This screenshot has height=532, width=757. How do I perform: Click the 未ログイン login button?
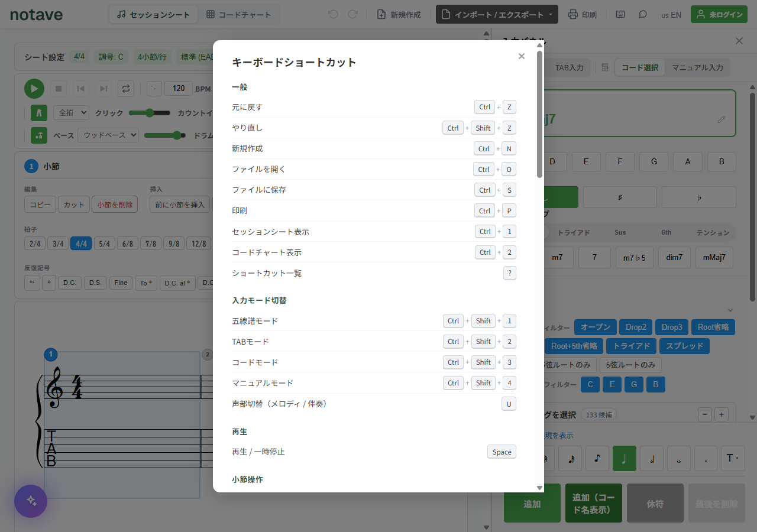[719, 14]
